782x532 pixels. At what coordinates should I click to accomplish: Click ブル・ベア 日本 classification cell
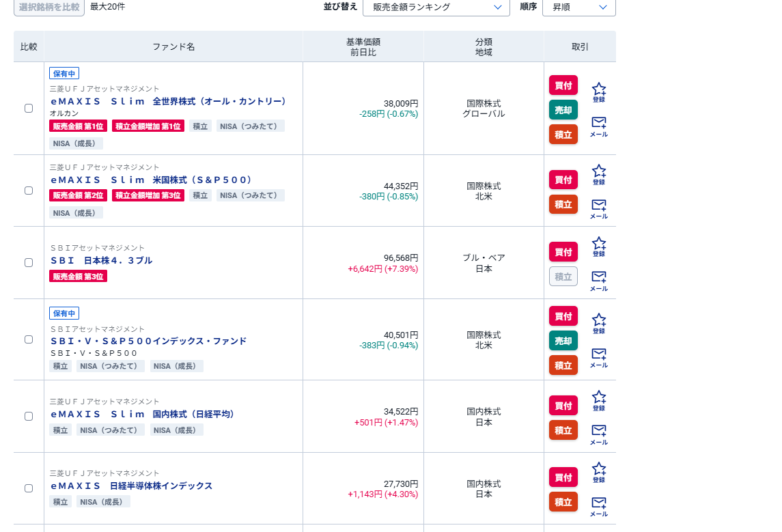point(484,263)
